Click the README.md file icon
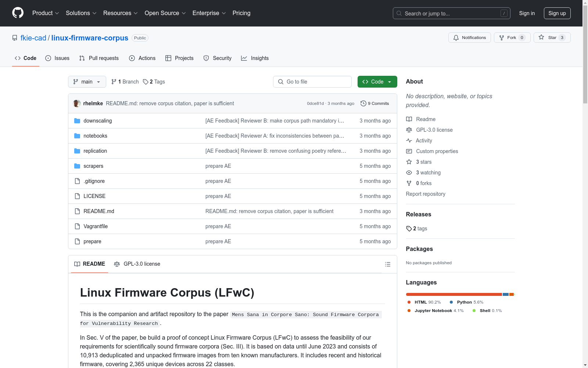Screen dimensions: 588x368 click(77, 211)
